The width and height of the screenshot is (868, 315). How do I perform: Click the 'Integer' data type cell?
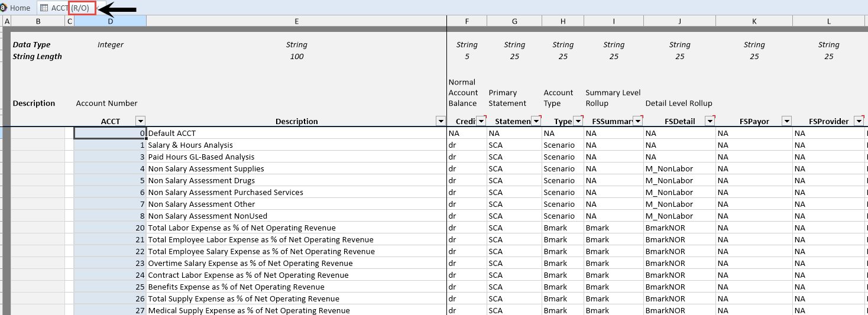(x=111, y=45)
